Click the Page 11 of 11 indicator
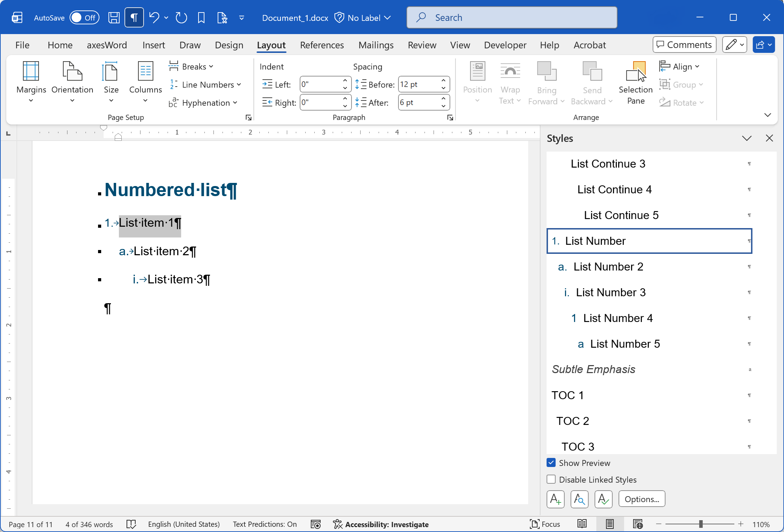Screen dimensions: 784x532 [31, 524]
